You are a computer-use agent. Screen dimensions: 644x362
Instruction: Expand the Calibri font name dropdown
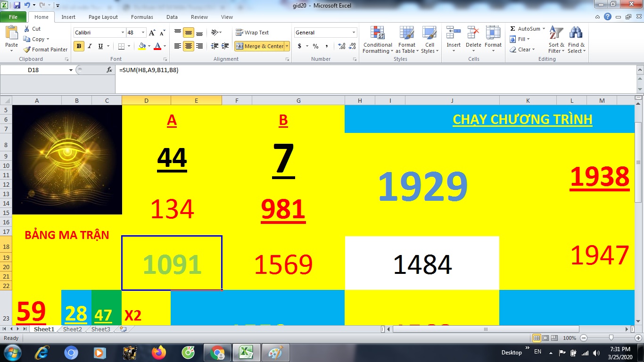point(123,33)
